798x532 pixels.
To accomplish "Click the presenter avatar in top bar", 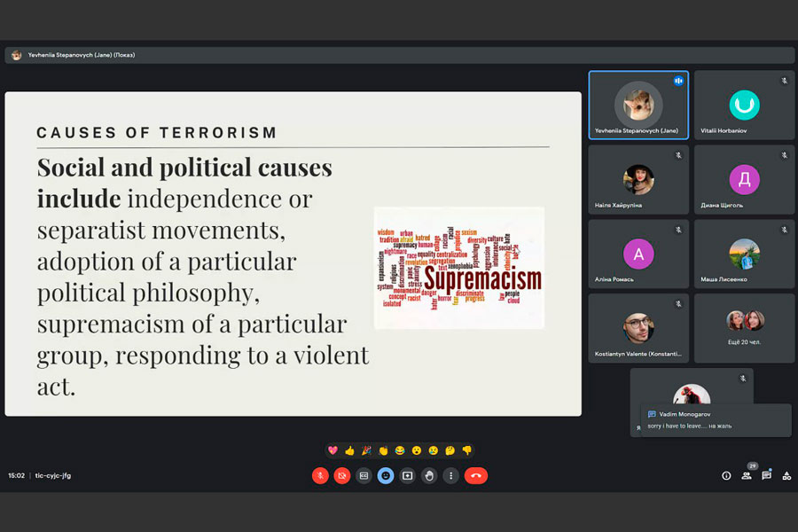I will 17,55.
